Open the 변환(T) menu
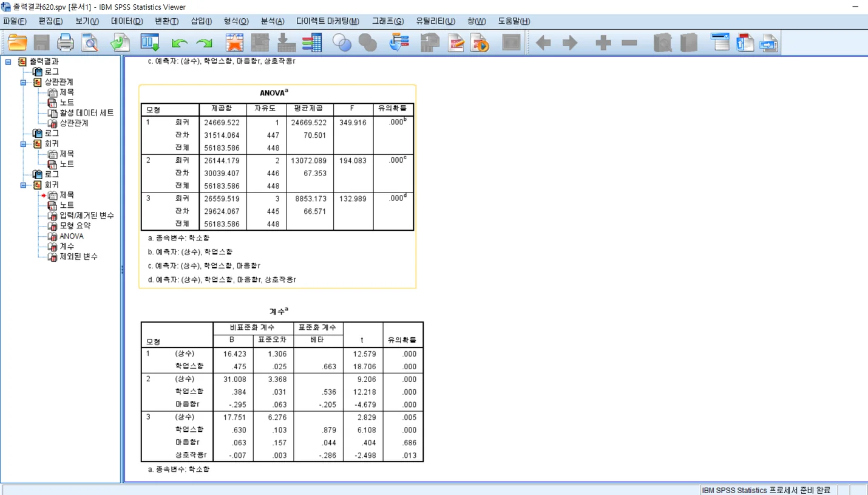This screenshot has width=868, height=495. 167,21
